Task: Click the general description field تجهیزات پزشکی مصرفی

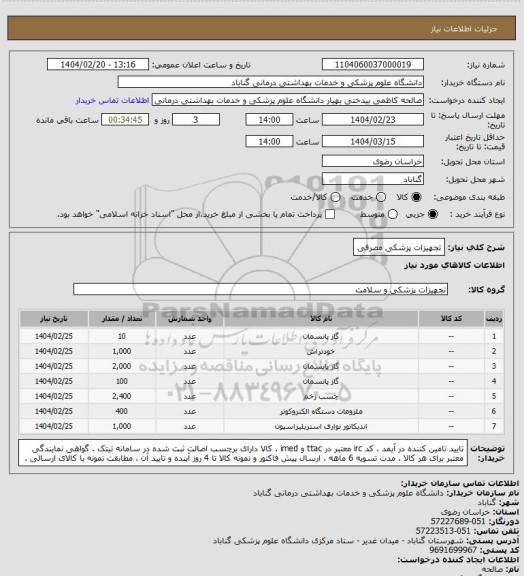Action: pyautogui.click(x=399, y=248)
